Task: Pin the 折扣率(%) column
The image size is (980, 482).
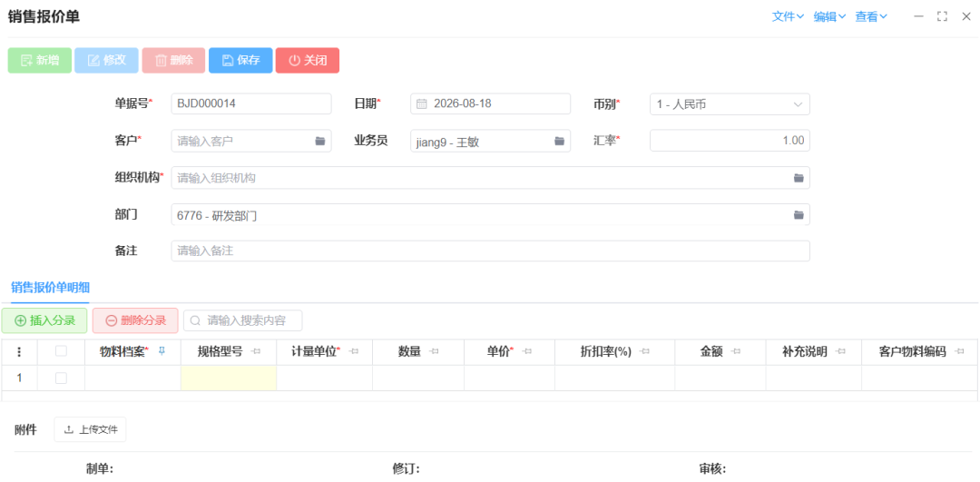Action: click(644, 352)
